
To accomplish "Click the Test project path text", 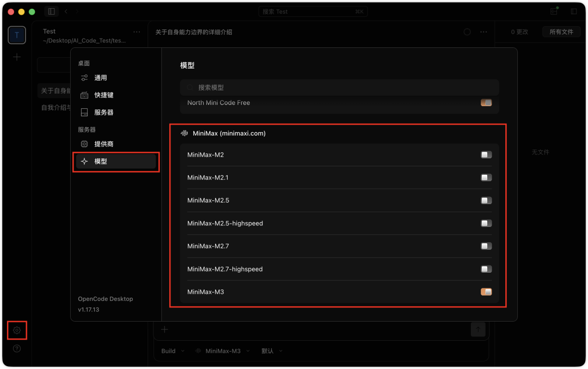I will point(84,40).
